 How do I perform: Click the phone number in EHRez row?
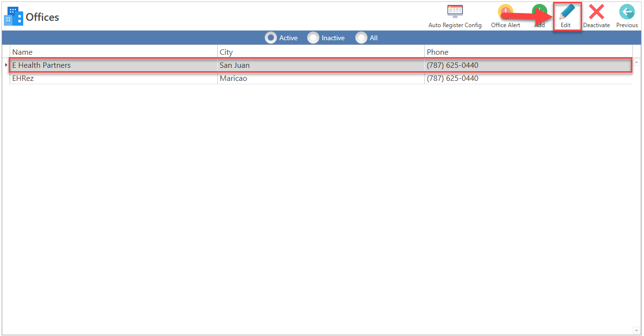tap(452, 78)
